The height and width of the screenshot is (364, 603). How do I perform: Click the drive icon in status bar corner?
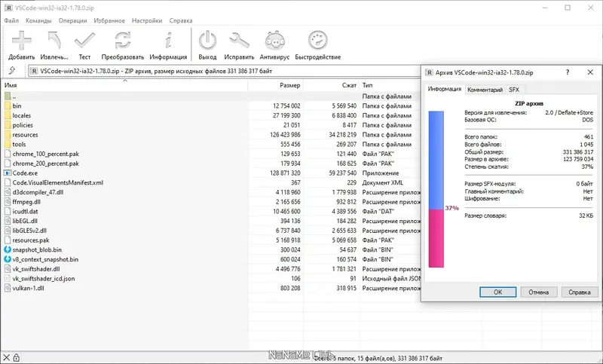[6, 358]
